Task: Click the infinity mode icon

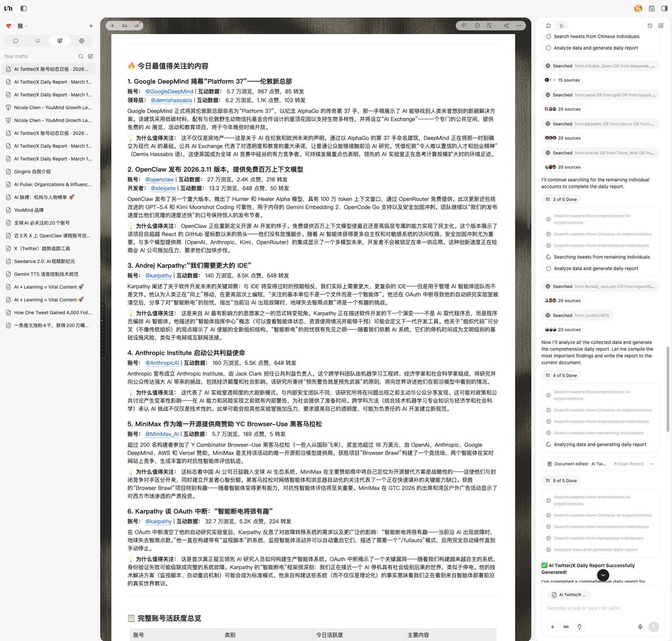Action: click(x=566, y=627)
